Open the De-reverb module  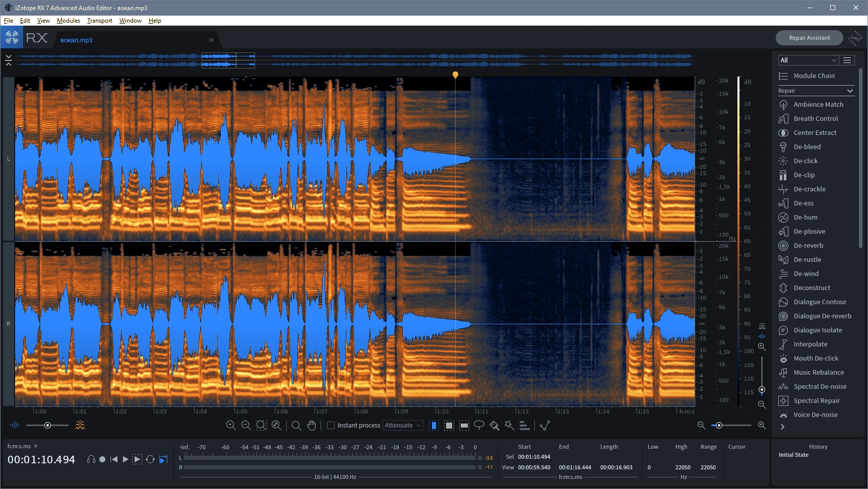[x=801, y=245]
